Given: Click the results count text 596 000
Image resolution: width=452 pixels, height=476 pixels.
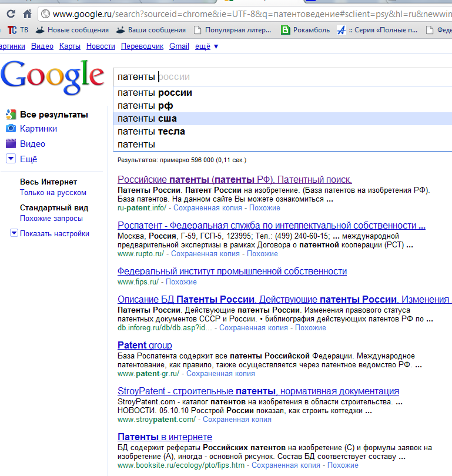Looking at the screenshot, I should coord(202,160).
